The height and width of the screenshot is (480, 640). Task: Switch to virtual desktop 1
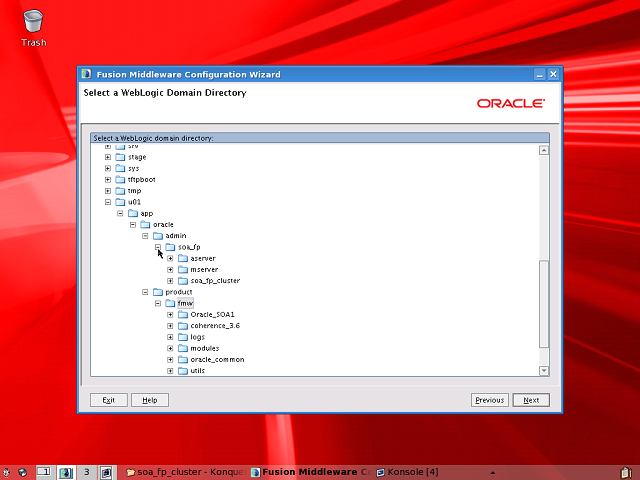[x=44, y=472]
